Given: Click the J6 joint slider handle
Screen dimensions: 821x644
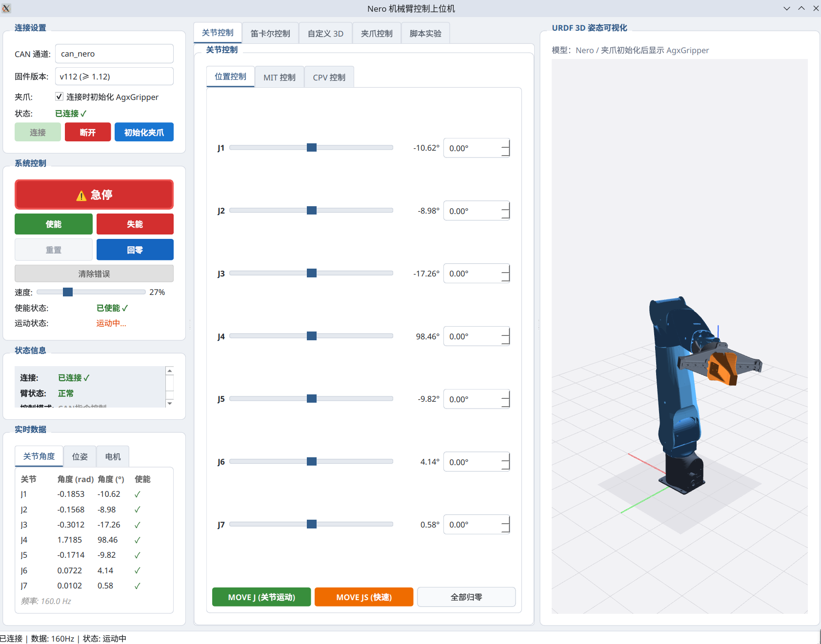Looking at the screenshot, I should point(312,461).
